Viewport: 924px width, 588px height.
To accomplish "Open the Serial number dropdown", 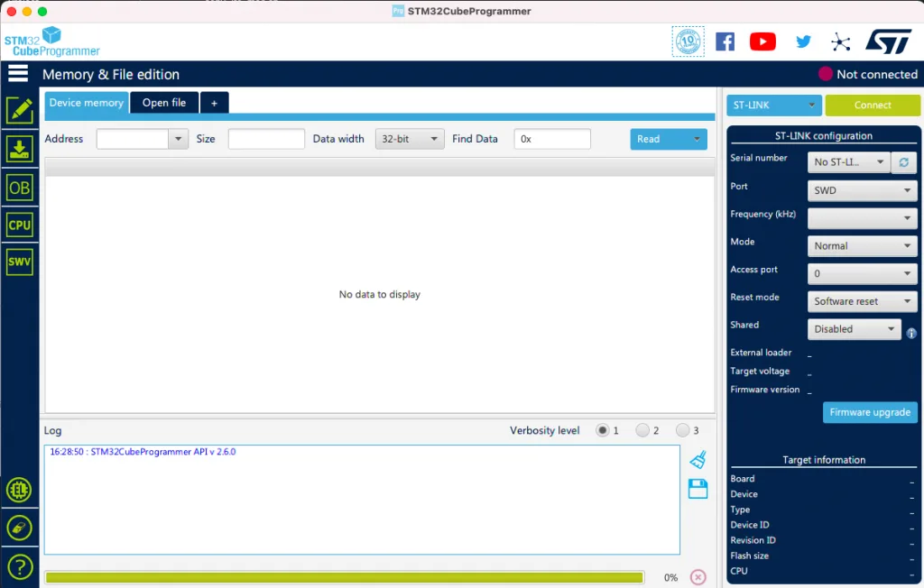I will [x=848, y=162].
